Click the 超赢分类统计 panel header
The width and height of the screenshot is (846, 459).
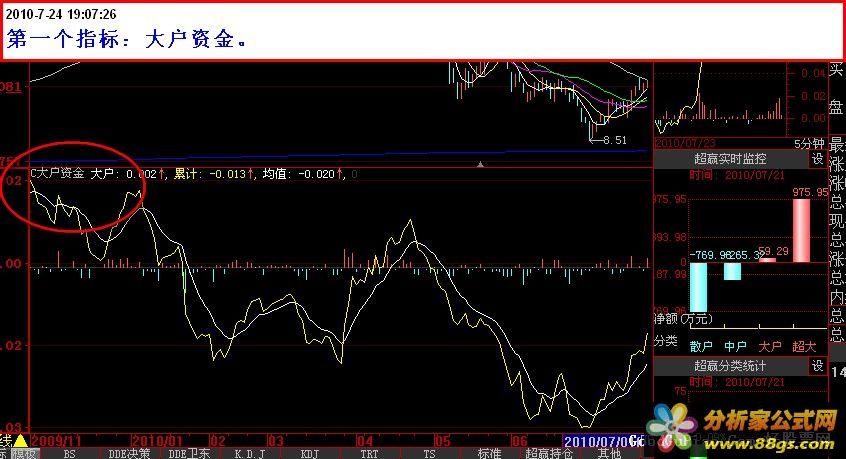730,366
